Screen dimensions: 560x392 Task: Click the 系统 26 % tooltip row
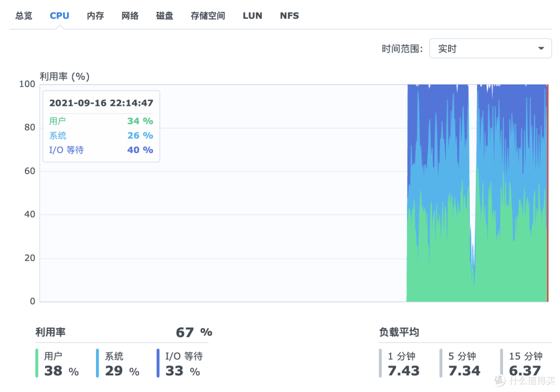[101, 136]
